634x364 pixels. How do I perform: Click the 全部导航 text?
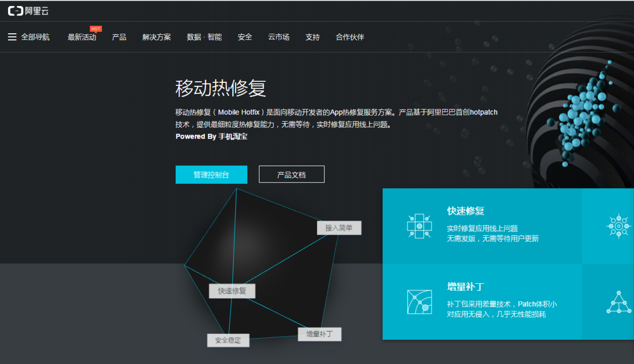35,37
